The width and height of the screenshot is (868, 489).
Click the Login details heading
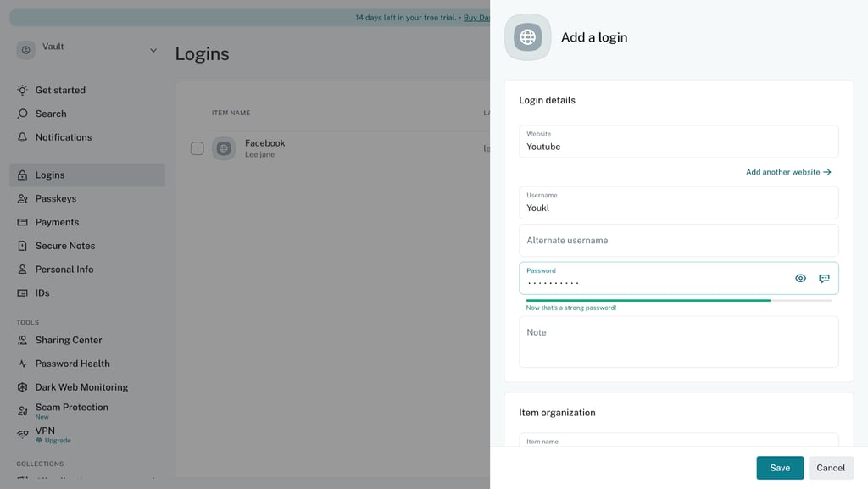pyautogui.click(x=547, y=100)
